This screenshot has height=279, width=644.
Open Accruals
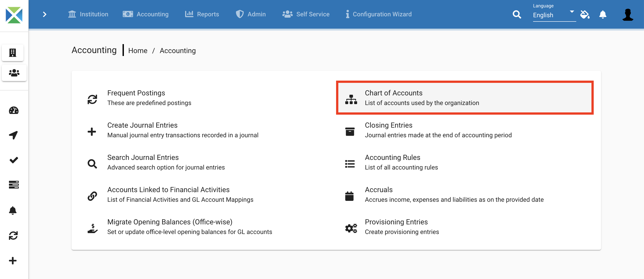click(465, 195)
